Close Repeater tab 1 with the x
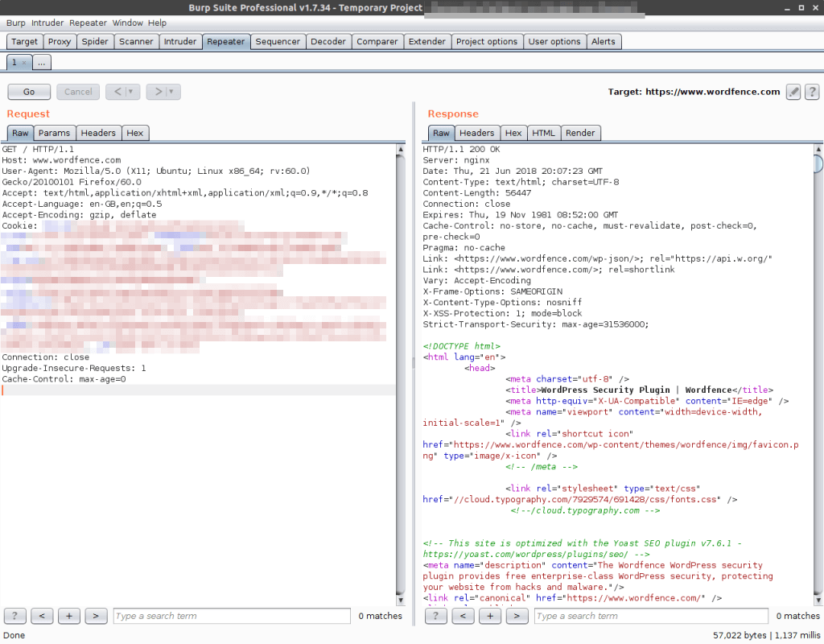The width and height of the screenshot is (824, 644). click(x=24, y=63)
